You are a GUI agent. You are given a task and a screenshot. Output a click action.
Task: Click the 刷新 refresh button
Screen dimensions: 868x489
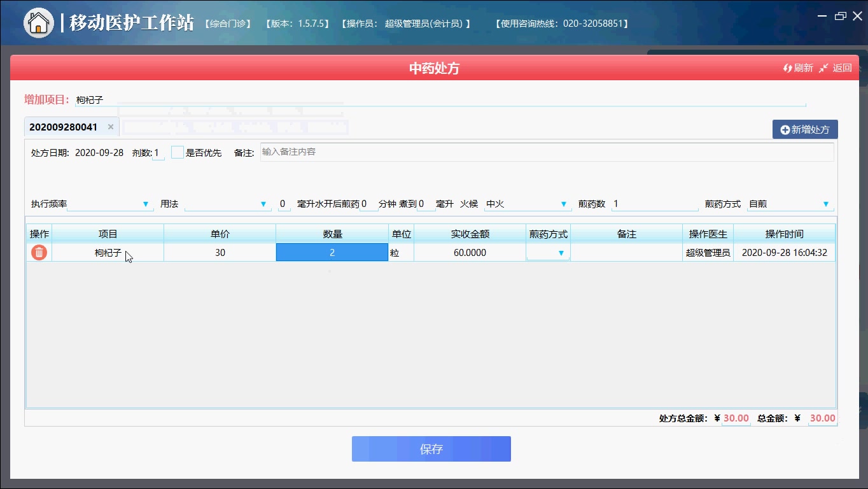tap(798, 67)
